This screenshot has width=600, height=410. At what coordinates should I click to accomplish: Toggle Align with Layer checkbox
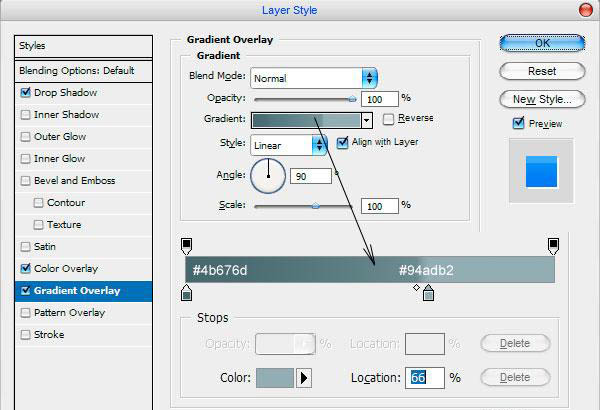342,143
